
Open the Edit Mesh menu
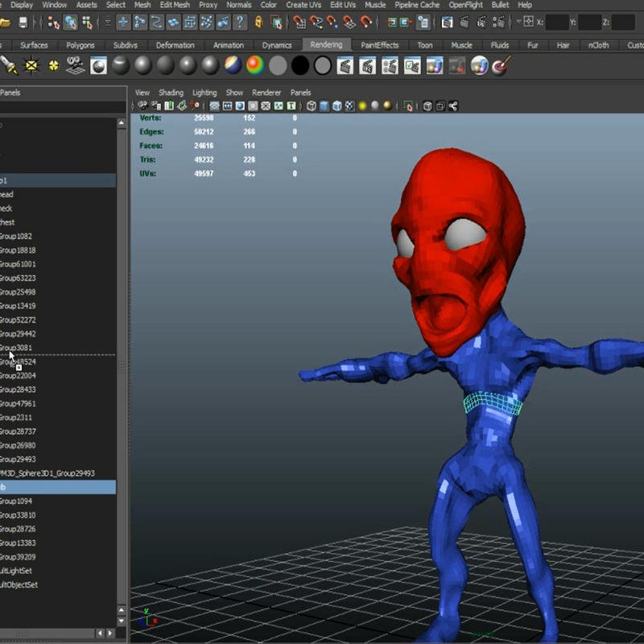[x=175, y=5]
